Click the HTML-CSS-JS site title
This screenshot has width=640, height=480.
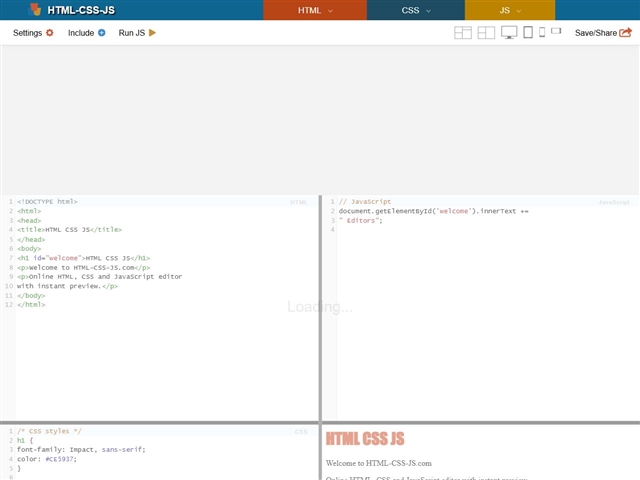[81, 10]
